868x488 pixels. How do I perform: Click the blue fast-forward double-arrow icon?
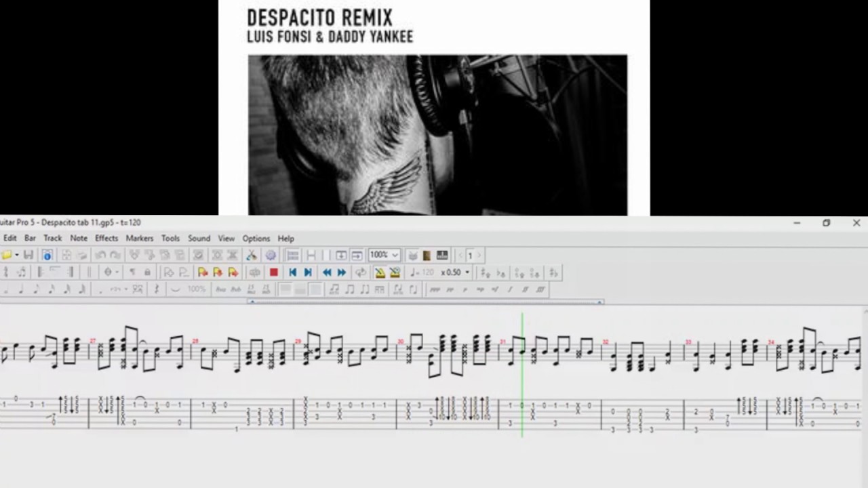click(x=342, y=272)
